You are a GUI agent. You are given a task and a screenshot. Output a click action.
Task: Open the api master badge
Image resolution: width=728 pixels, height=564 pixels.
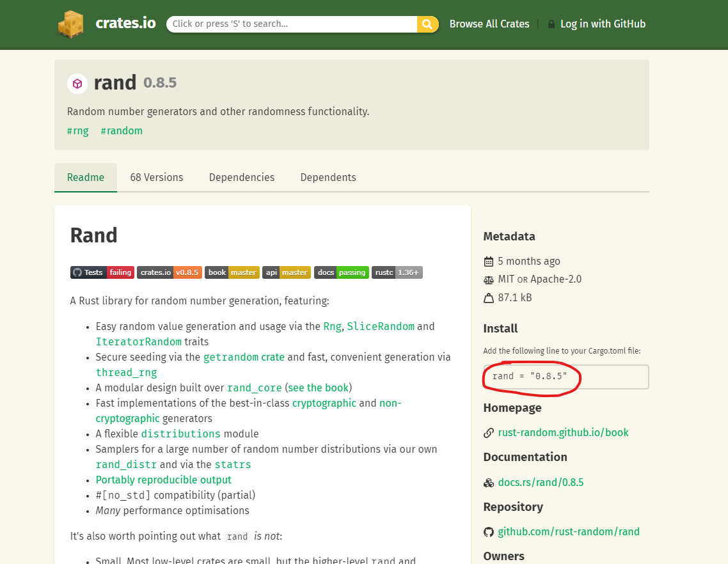(287, 272)
